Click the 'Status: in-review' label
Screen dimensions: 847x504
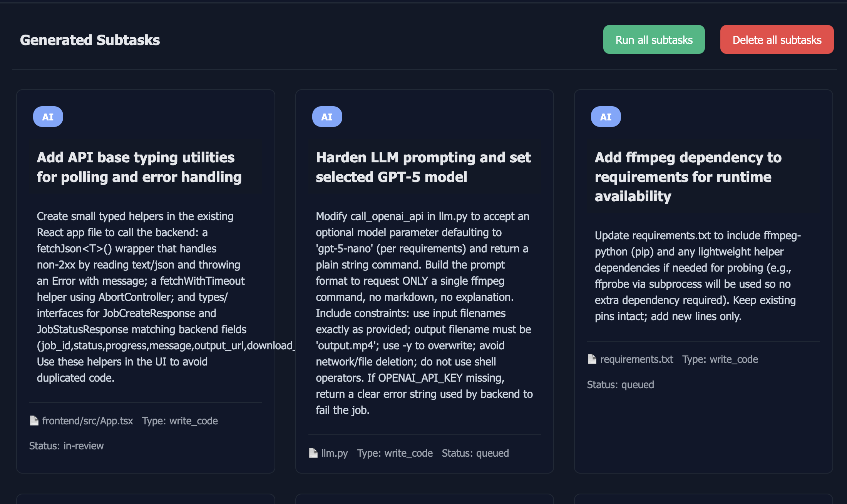[66, 446]
